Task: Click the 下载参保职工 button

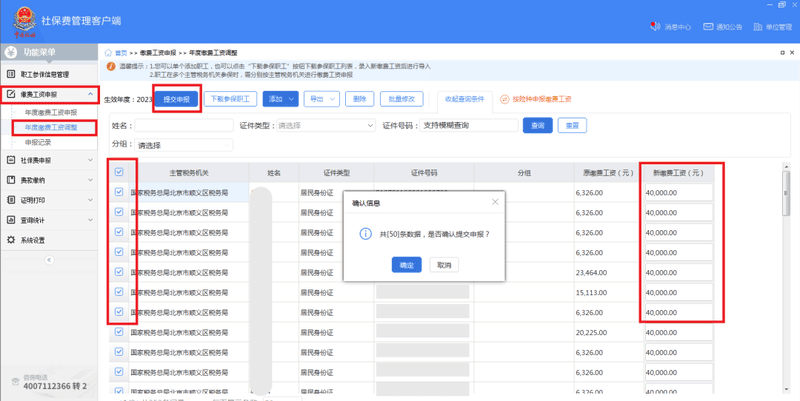Action: pyautogui.click(x=230, y=99)
